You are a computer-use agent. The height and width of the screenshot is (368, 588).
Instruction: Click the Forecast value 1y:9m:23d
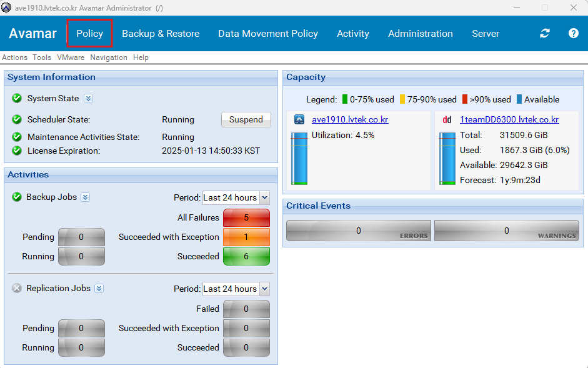click(520, 180)
